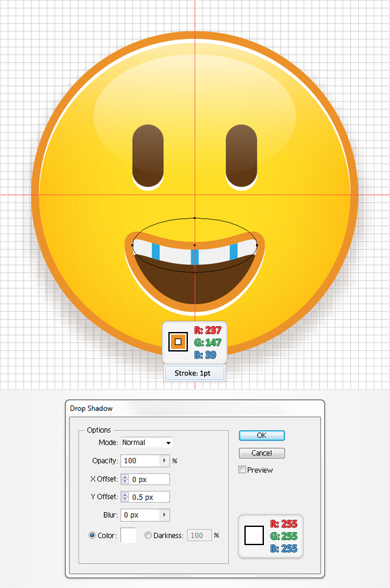
Task: Enable the Preview checkbox
Action: pyautogui.click(x=242, y=470)
